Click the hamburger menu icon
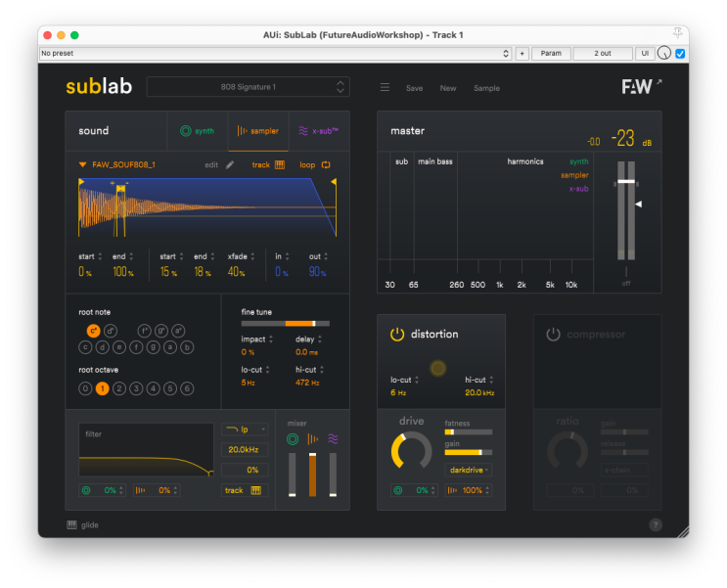 coord(385,87)
